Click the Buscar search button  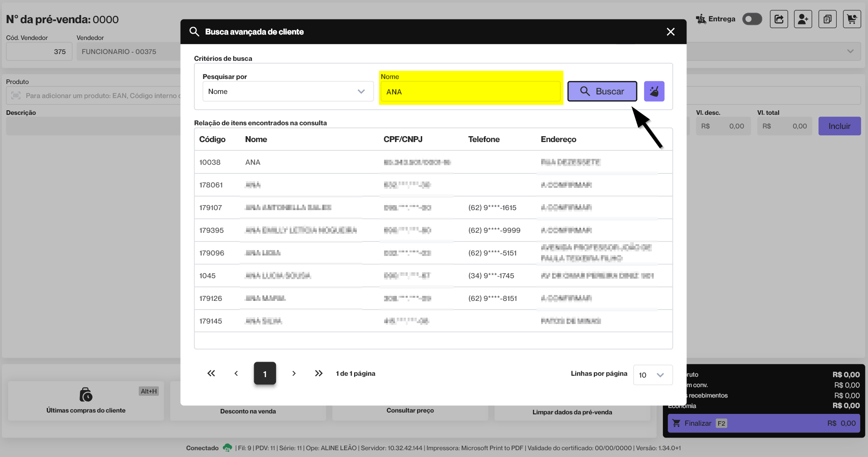(x=602, y=91)
